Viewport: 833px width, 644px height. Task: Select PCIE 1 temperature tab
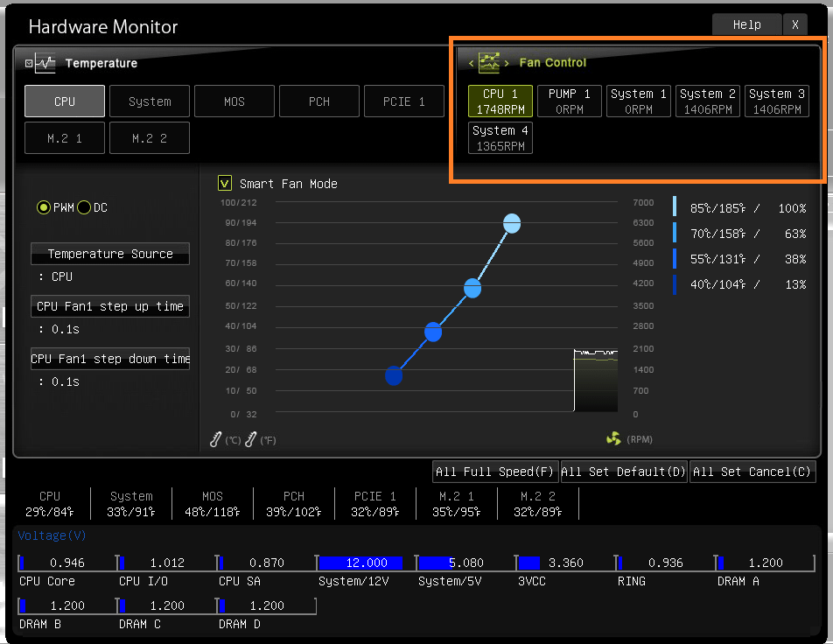[x=404, y=101]
